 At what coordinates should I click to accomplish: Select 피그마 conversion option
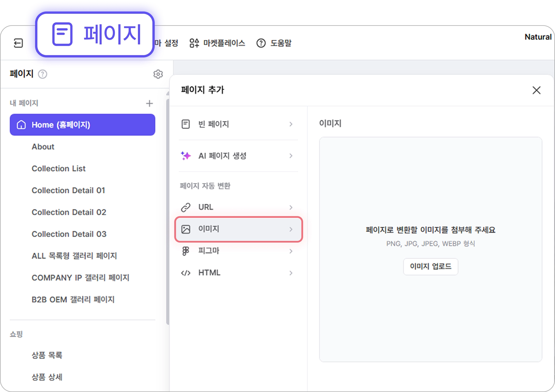[238, 251]
